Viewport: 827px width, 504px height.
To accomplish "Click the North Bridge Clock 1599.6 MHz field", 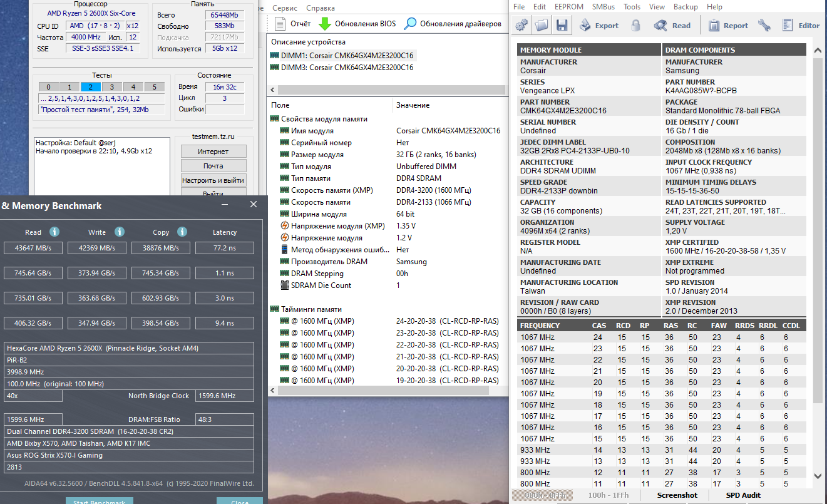I will (225, 396).
